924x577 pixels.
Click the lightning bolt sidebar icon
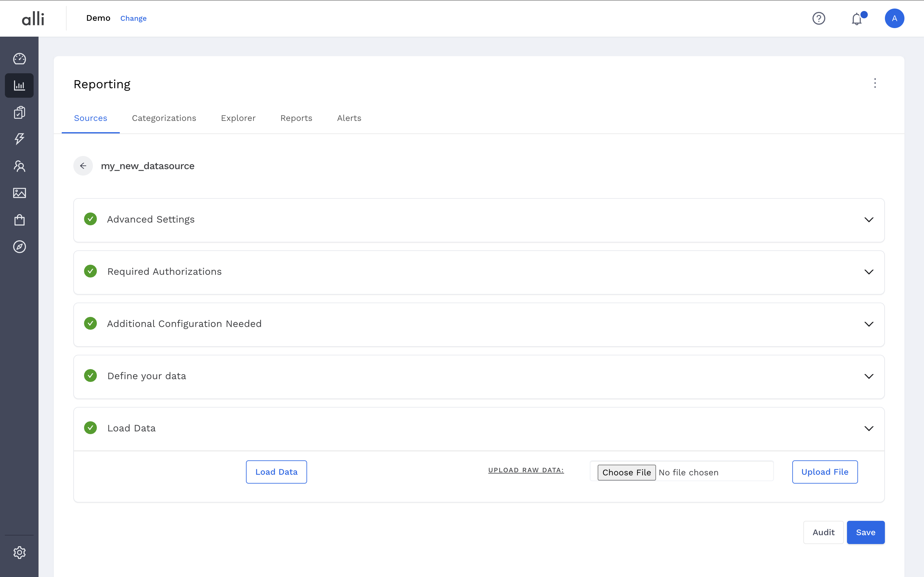click(20, 139)
